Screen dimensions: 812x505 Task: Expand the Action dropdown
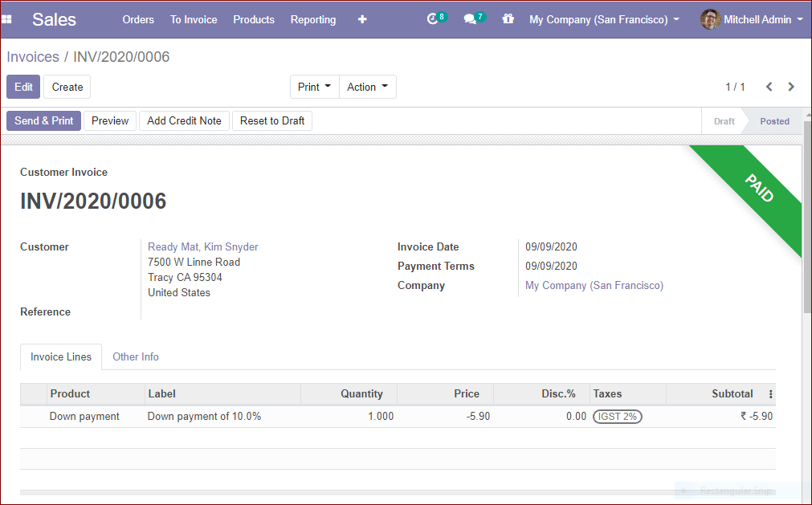[368, 87]
